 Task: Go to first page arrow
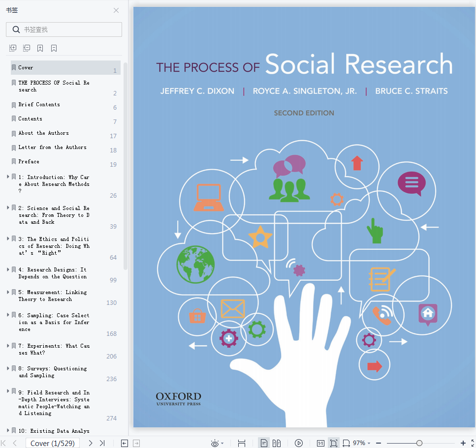[x=3, y=443]
